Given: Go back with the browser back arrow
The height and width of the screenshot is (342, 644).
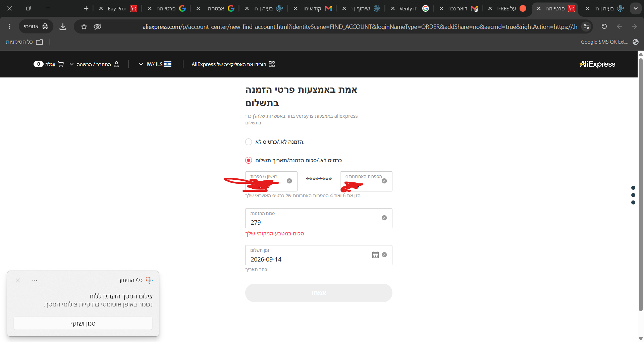Looking at the screenshot, I should [x=619, y=26].
